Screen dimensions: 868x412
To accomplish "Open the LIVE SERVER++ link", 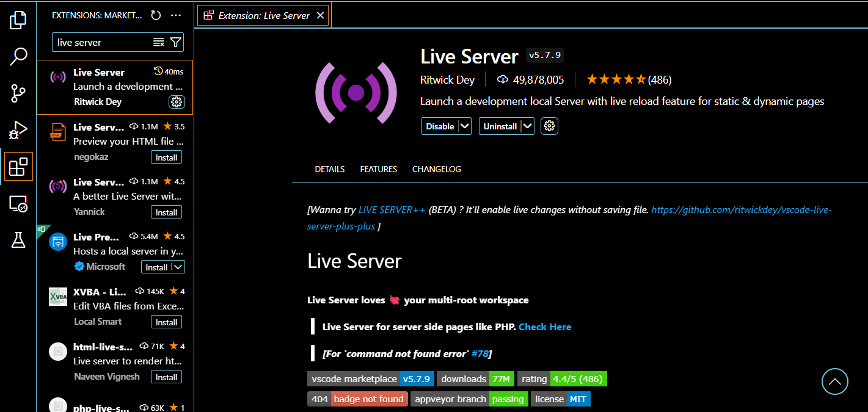I will [x=392, y=209].
